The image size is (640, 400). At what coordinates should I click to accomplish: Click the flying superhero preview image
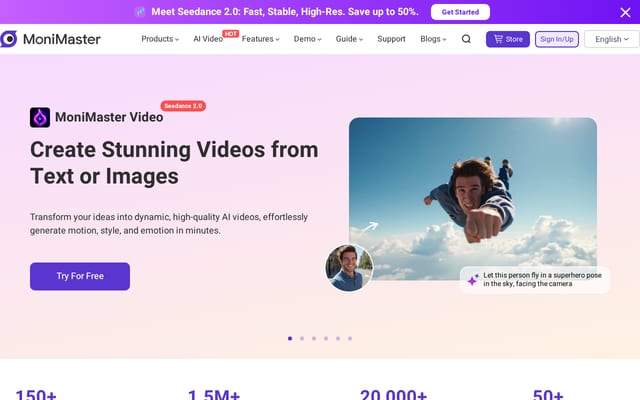coord(473,199)
